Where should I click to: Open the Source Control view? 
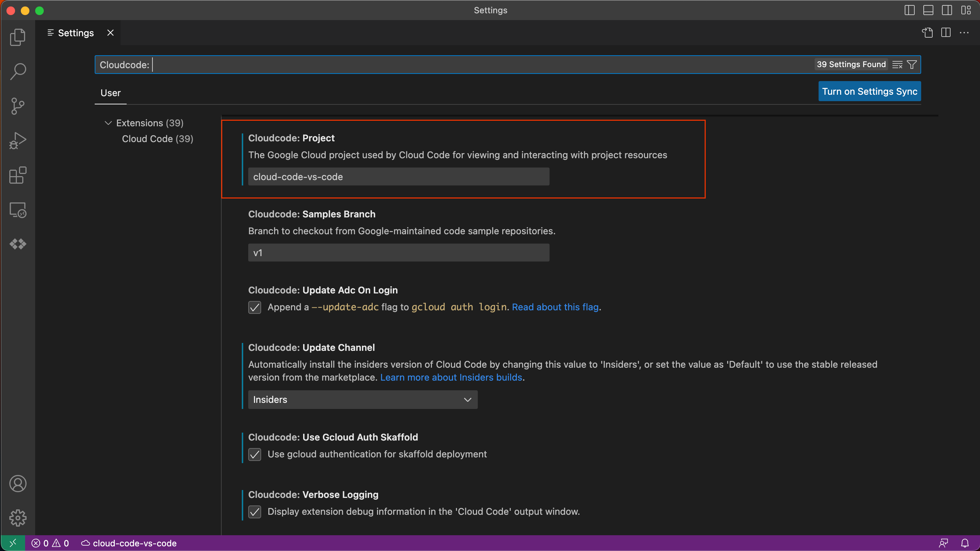pos(18,106)
